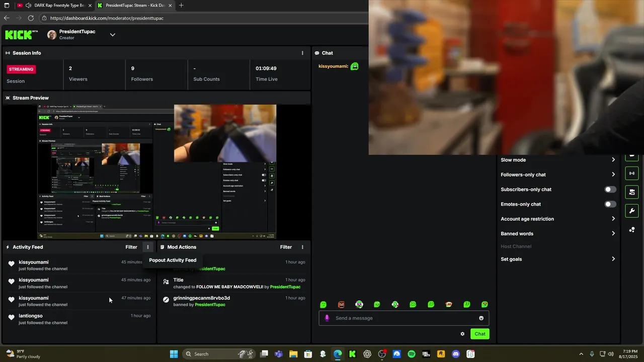
Task: Click kissyoumami username in chat
Action: coord(333,66)
